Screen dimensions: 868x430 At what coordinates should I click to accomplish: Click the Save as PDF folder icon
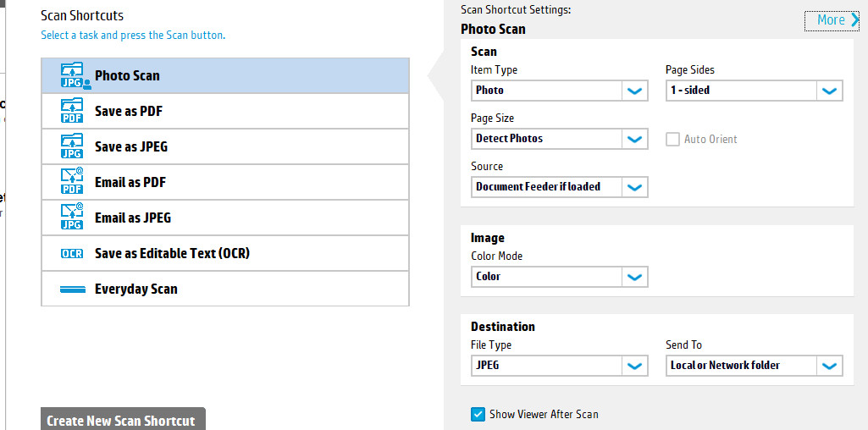coord(71,111)
